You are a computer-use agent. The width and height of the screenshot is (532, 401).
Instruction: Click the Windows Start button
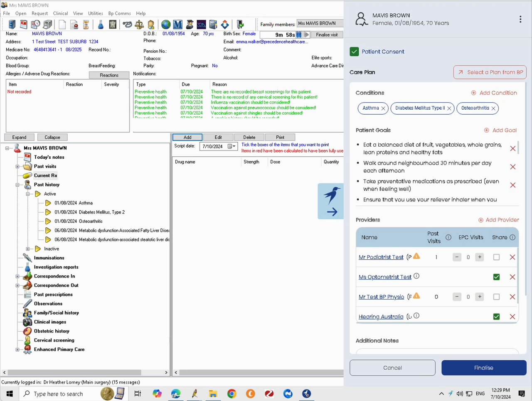point(10,394)
